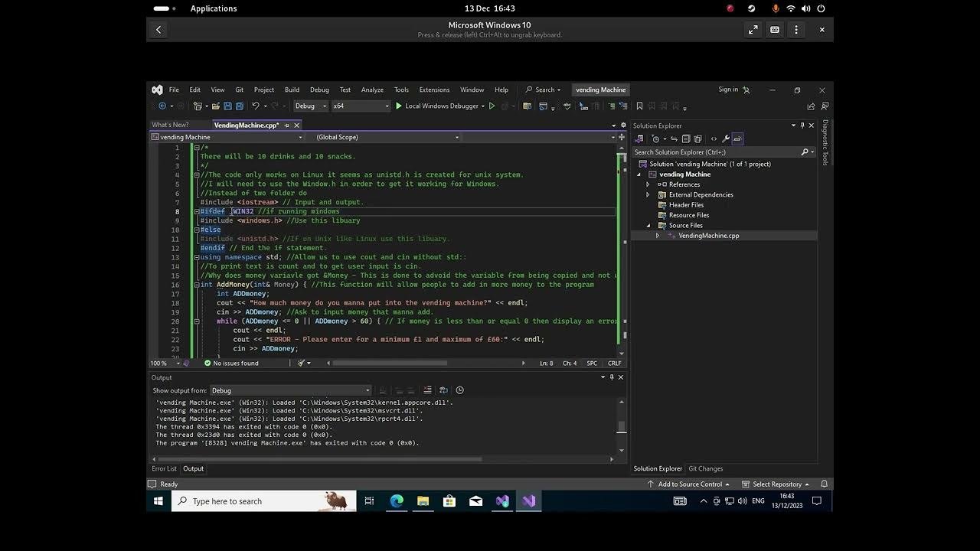Toggle pin on the VendingMachine.cpp tab
980x551 pixels.
coord(287,125)
